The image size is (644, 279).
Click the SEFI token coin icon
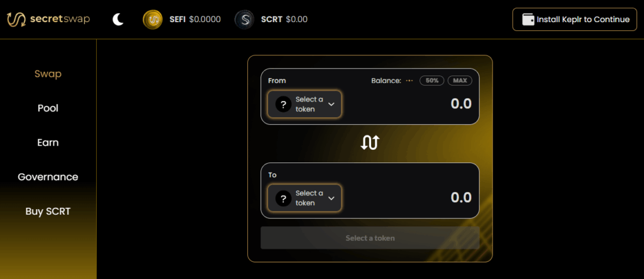[153, 20]
